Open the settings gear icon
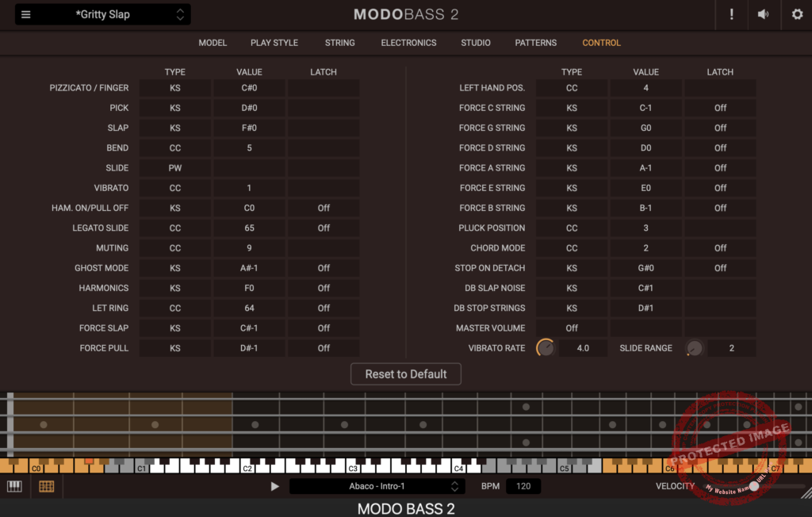This screenshot has height=517, width=812. [x=797, y=14]
